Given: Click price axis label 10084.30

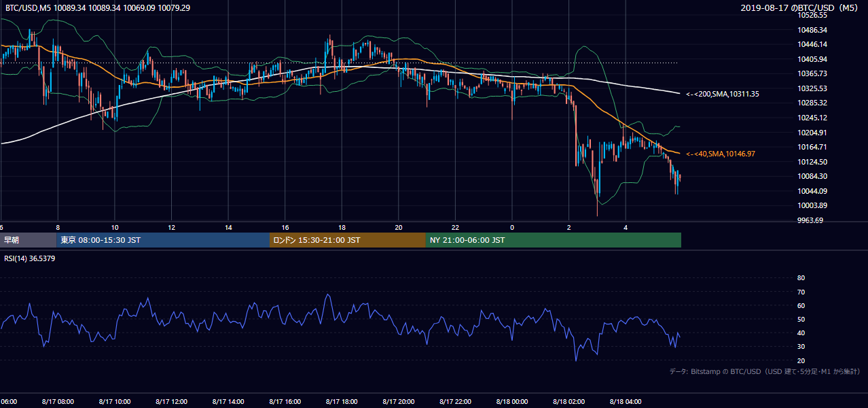Looking at the screenshot, I should tap(813, 176).
